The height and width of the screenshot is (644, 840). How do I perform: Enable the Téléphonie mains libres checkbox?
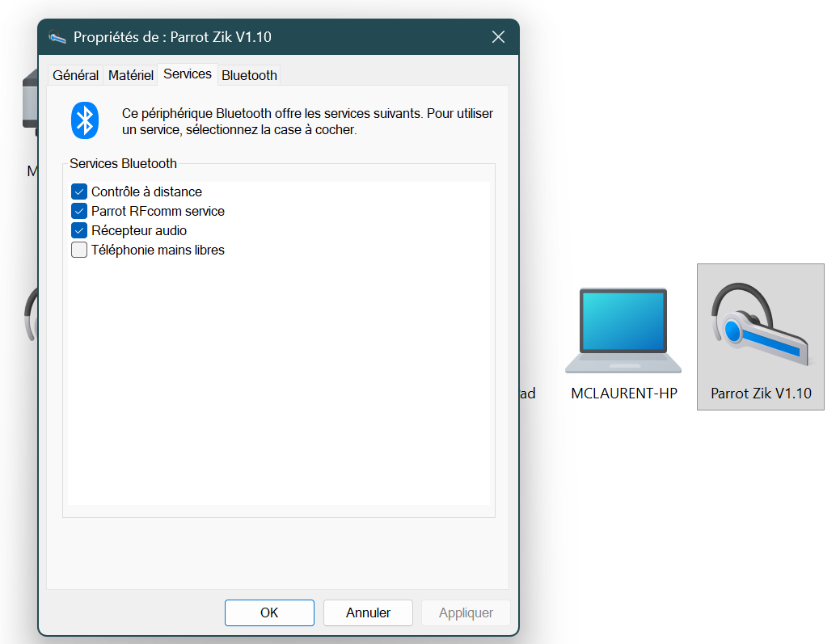pyautogui.click(x=79, y=250)
